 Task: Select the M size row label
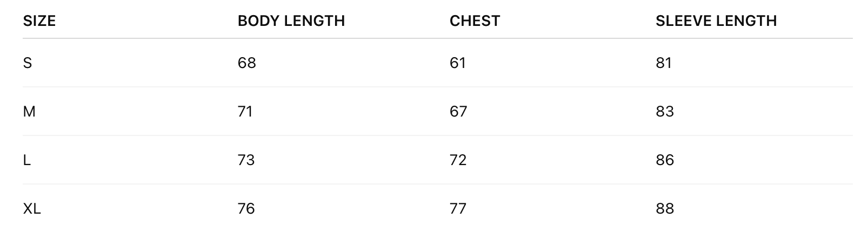point(29,112)
